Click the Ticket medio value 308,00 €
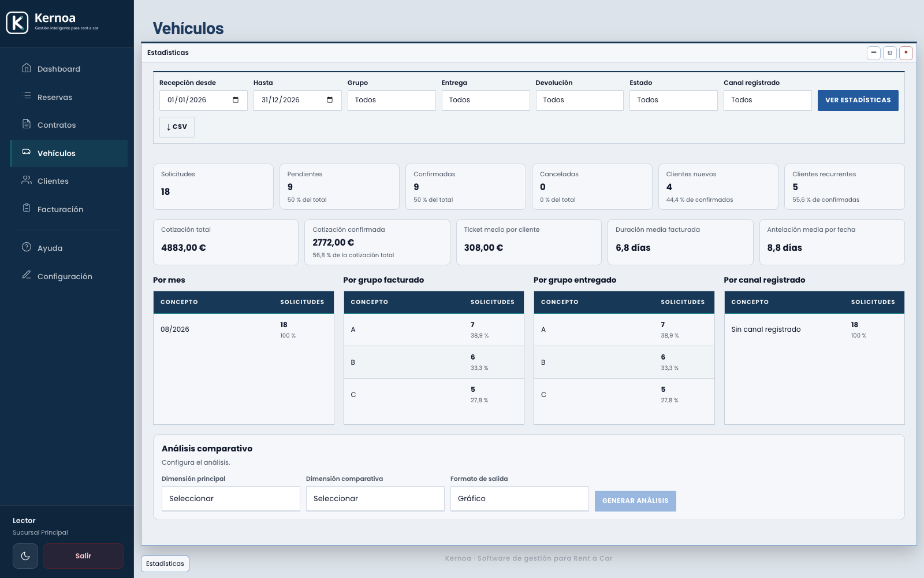Image resolution: width=924 pixels, height=578 pixels. (484, 247)
